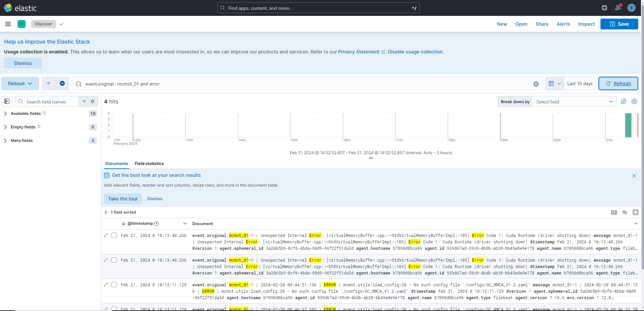This screenshot has width=644, height=311.
Task: Click the Empty fields info icon
Action: pyautogui.click(x=39, y=127)
